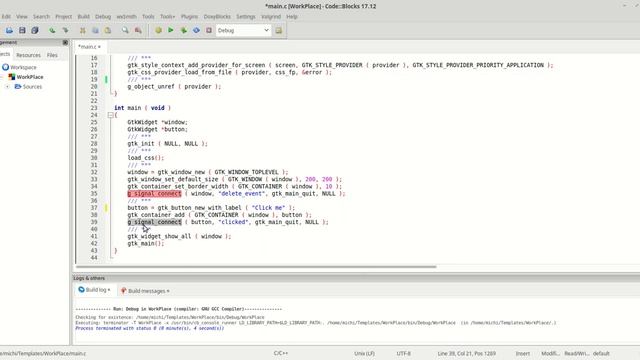Switch to the Build messages tab

(x=145, y=291)
